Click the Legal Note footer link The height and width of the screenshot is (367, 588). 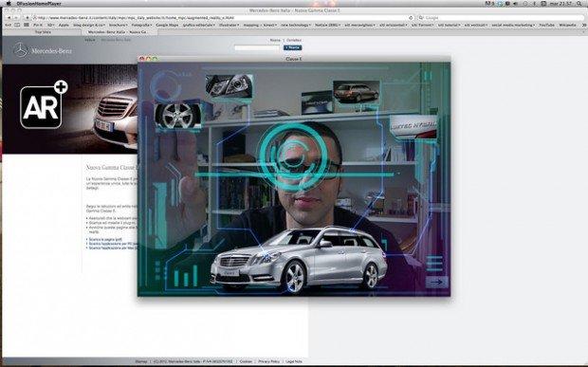point(294,361)
